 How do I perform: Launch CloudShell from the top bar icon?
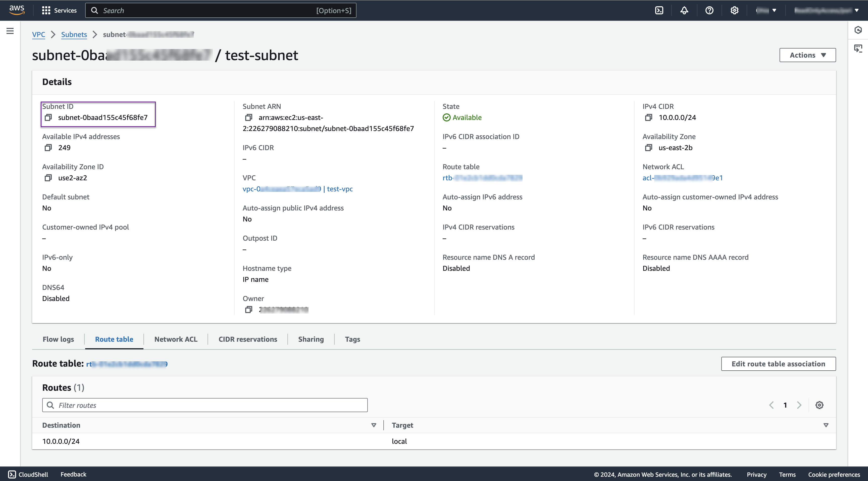point(659,11)
